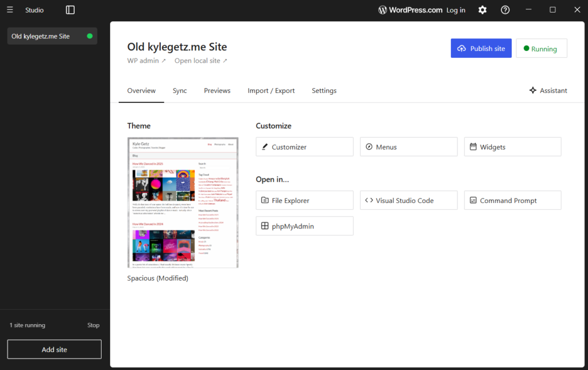Click the Publish site button
588x370 pixels.
tap(481, 48)
